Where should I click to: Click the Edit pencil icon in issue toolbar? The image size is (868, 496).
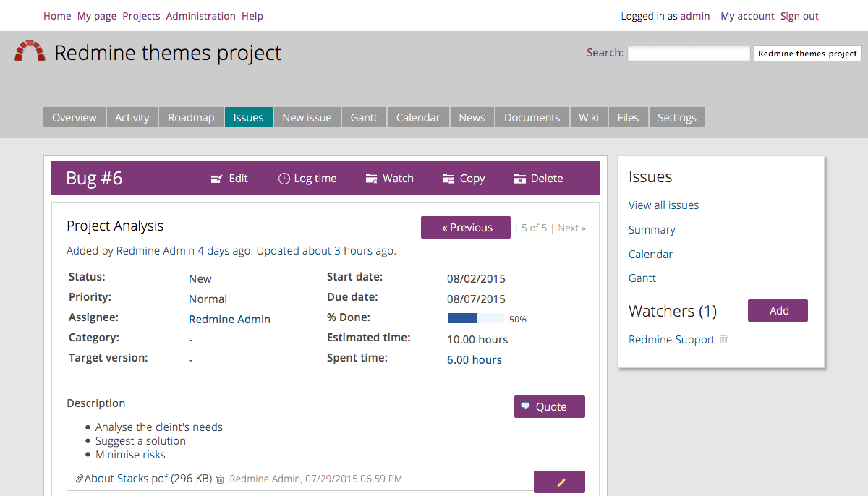216,179
